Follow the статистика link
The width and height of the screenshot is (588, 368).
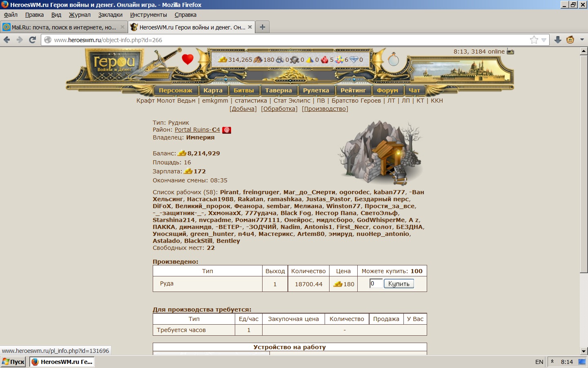251,101
